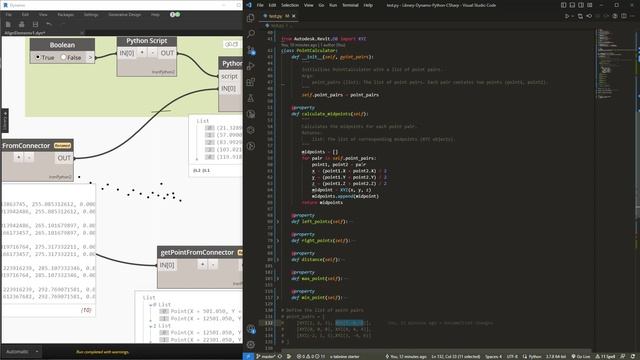The height and width of the screenshot is (360, 640).
Task: Open the Extensions view in VS Code
Action: [251, 82]
